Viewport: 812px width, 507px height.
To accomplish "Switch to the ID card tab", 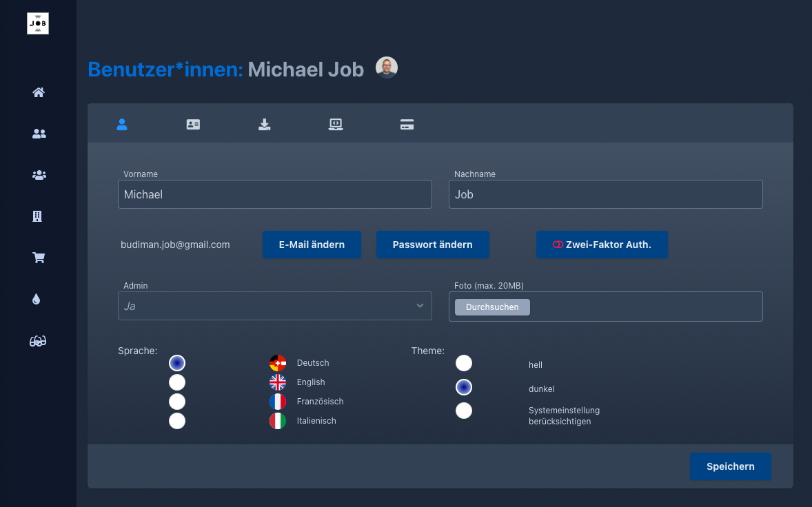I will [193, 124].
